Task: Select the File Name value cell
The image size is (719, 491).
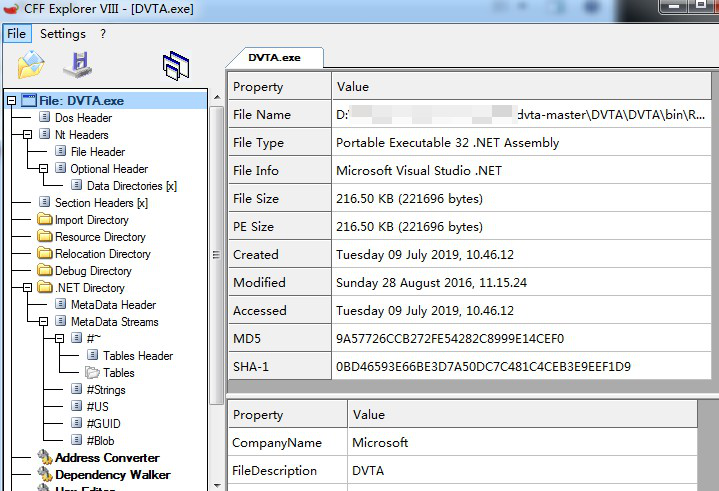Action: click(521, 115)
